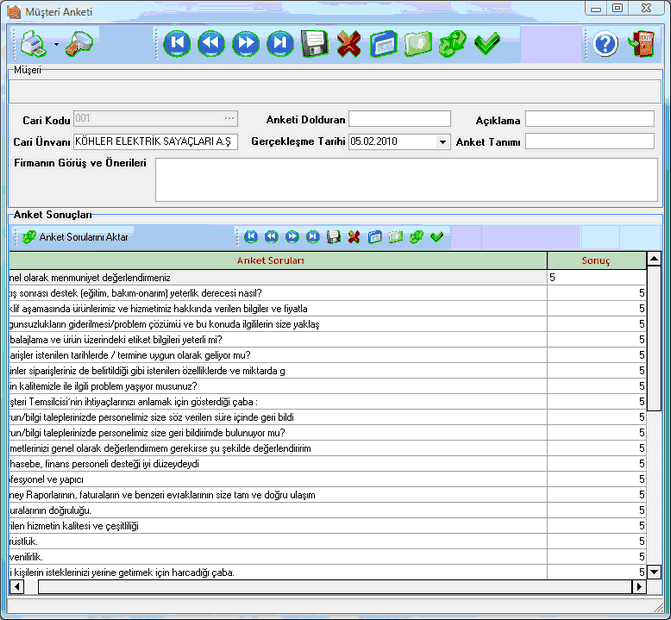Confirm with large green checkmark icon
Screen dimensions: 671x620
click(487, 44)
